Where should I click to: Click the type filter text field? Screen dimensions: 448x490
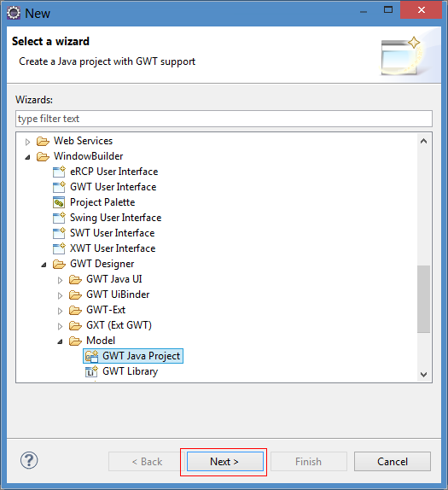click(224, 119)
